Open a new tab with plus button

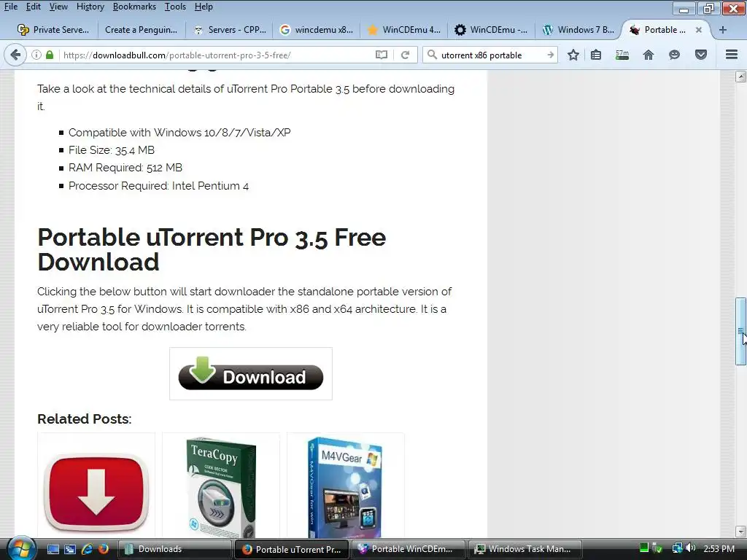723,29
